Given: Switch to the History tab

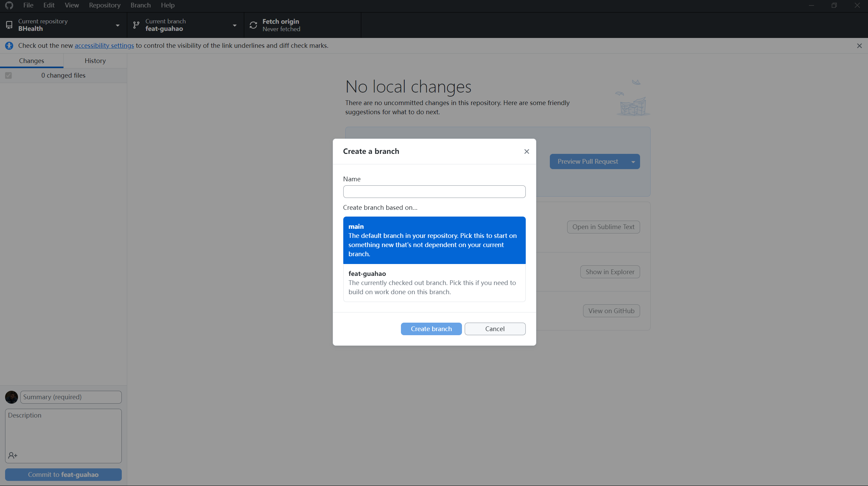Looking at the screenshot, I should click(95, 61).
